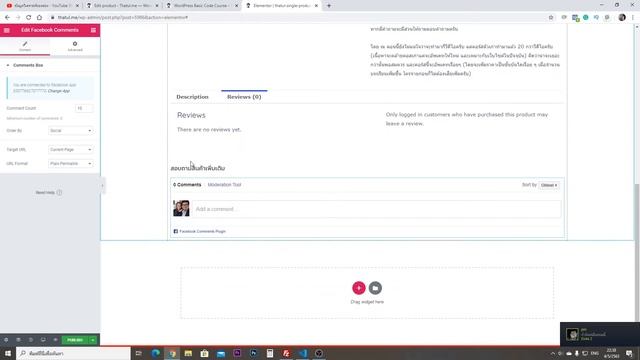The height and width of the screenshot is (360, 640).
Task: Open the Windows Start menu
Action: [x=8, y=353]
